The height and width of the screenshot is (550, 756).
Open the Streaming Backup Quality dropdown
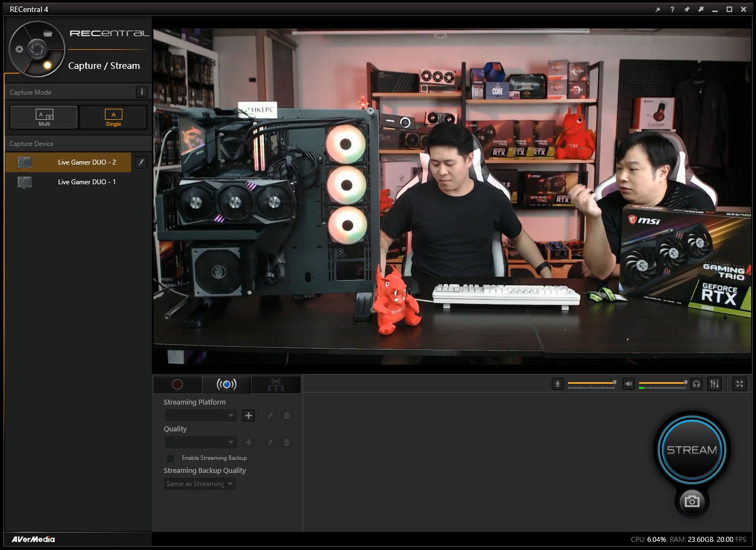(200, 484)
